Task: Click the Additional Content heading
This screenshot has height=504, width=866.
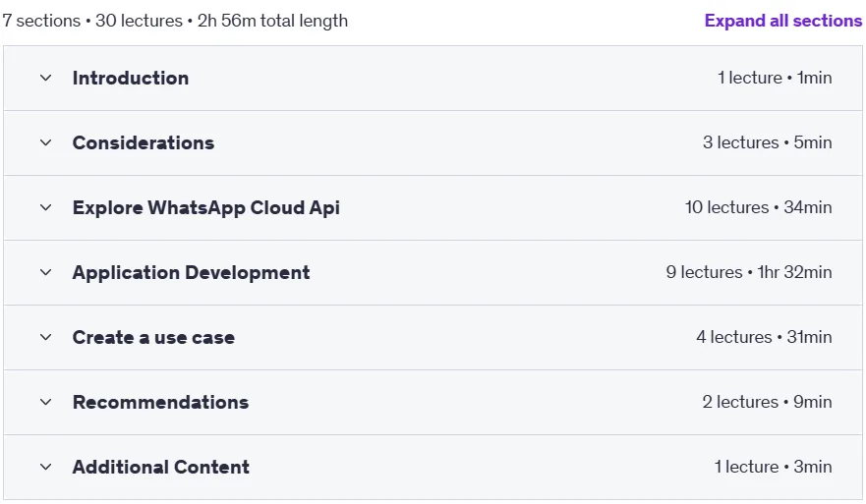Action: (x=161, y=467)
